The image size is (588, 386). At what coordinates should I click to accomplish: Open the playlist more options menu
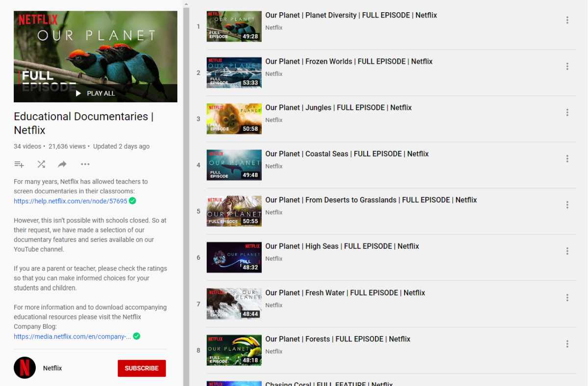(85, 164)
